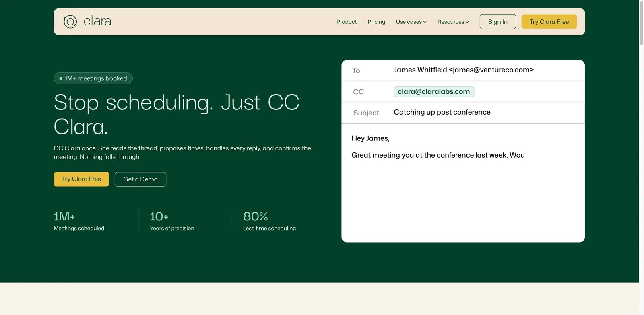Click the Subject label in email card
Image resolution: width=644 pixels, height=315 pixels.
tap(366, 113)
